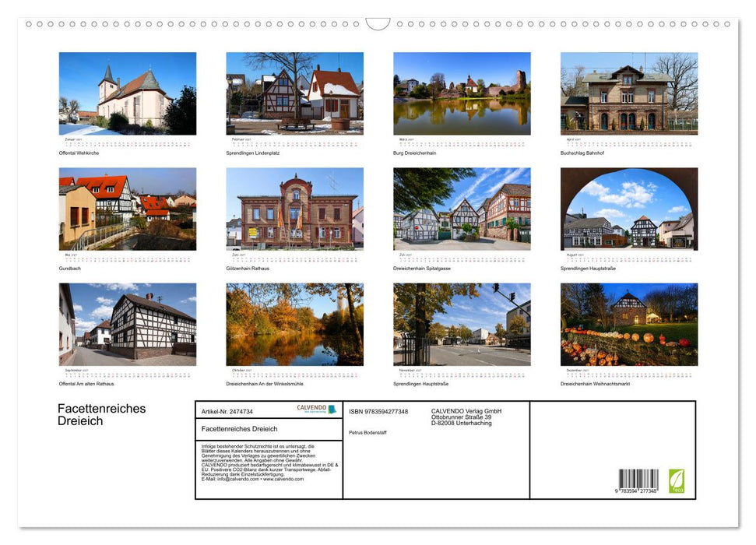Click the 'Burg Dreieichenhain' caption
This screenshot has height=545, width=756.
(x=415, y=153)
